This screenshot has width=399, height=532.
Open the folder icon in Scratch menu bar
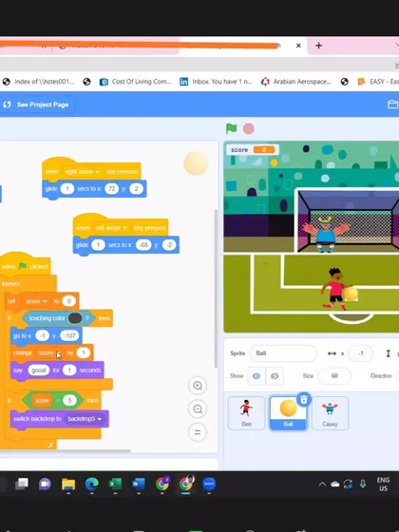(x=392, y=104)
